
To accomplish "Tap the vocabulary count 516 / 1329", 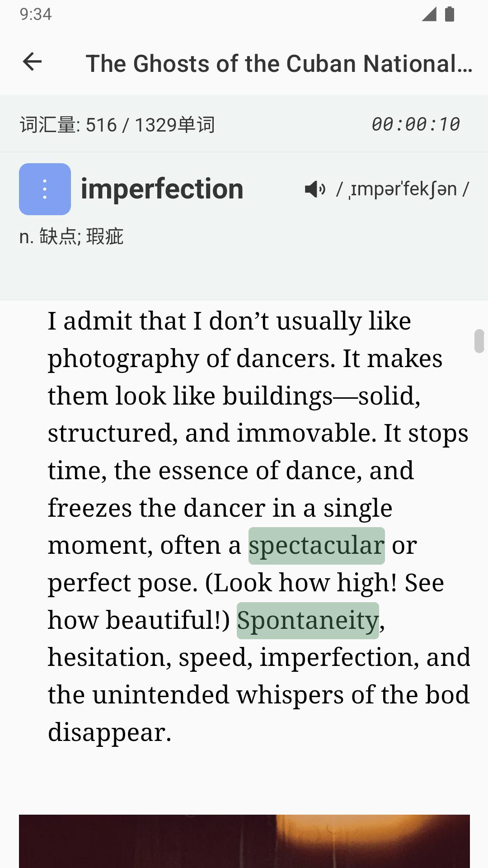I will click(117, 125).
